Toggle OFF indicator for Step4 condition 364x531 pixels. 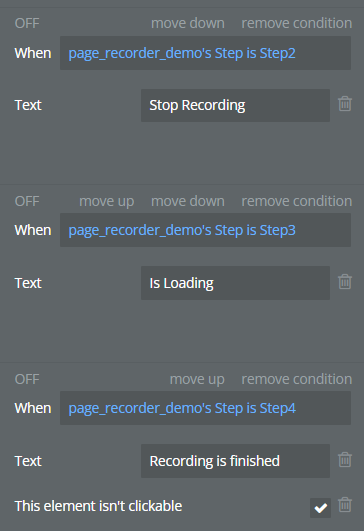point(27,379)
